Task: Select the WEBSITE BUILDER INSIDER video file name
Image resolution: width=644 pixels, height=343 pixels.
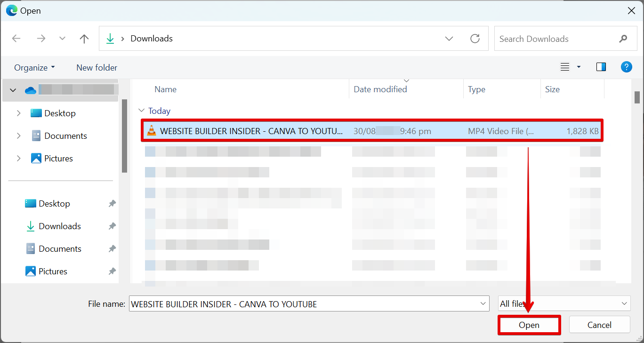Action: [x=251, y=131]
